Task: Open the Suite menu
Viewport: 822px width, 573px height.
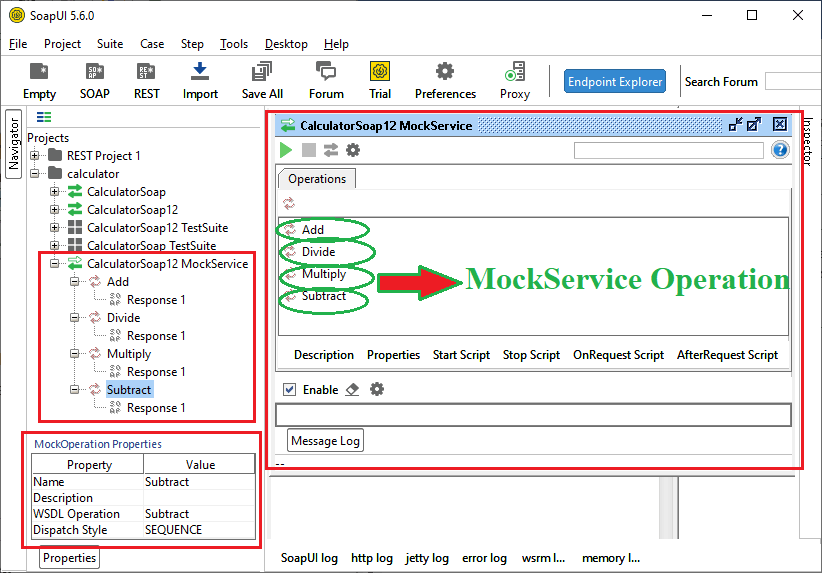Action: (110, 44)
